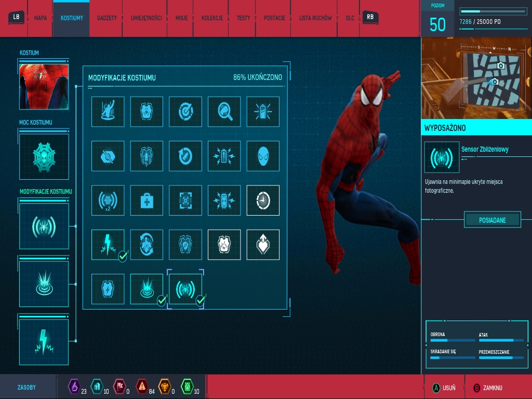The width and height of the screenshot is (532, 399).
Task: Select the white vest with impact burst mod
Action: (224, 245)
